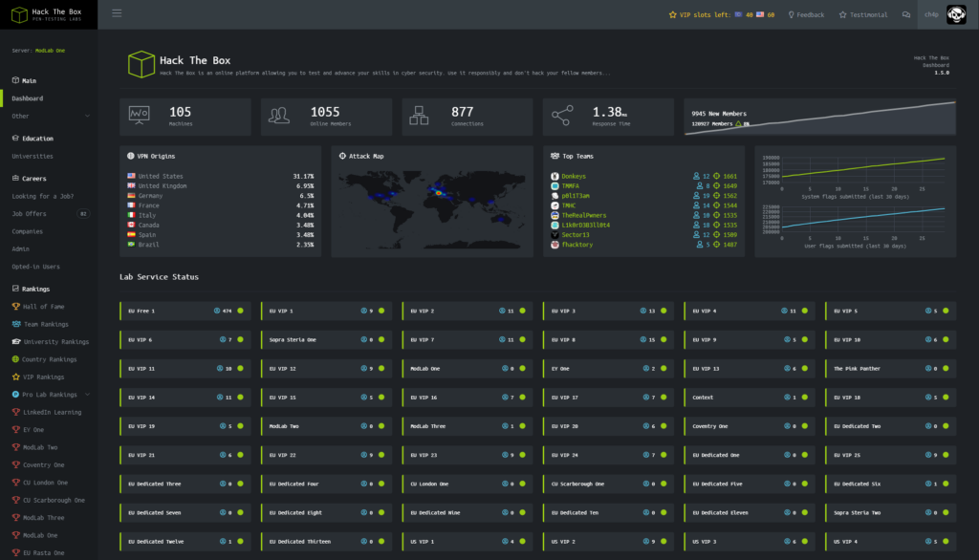Click the 9945 New Members growth chart
The image size is (979, 560).
(819, 117)
